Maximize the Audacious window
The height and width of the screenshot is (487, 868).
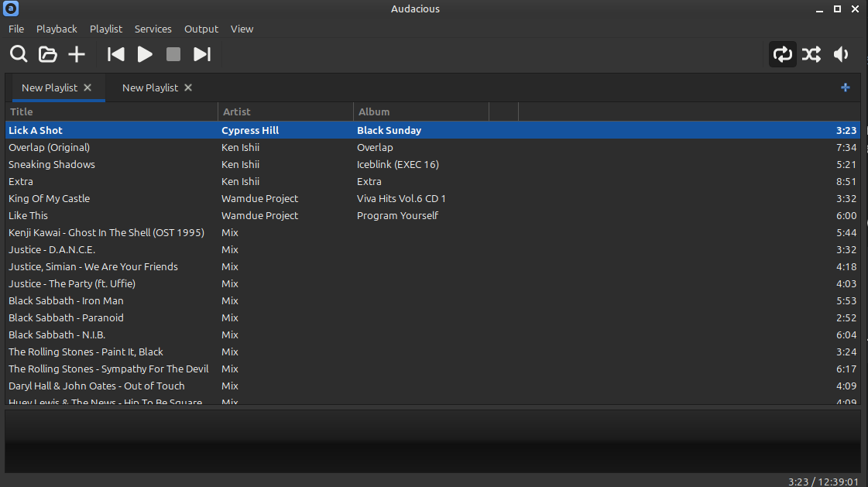pos(838,9)
